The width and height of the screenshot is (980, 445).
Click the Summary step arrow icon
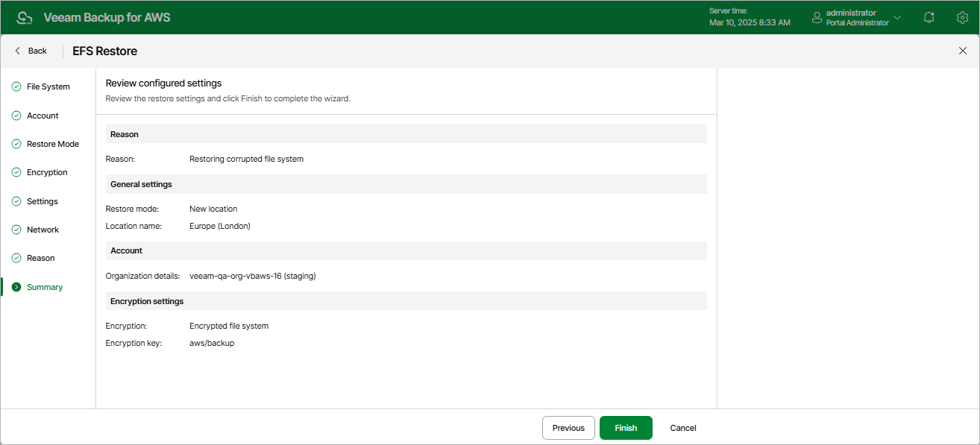(x=16, y=287)
